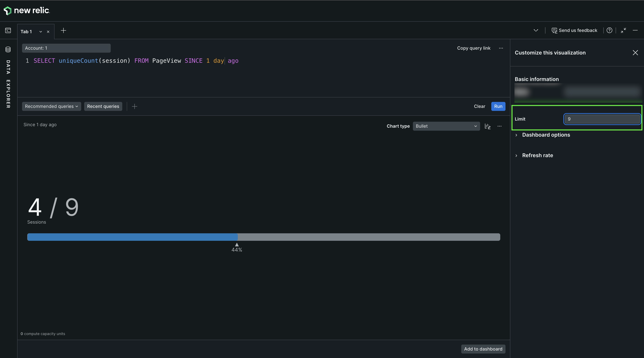
Task: Click the Run button
Action: [x=498, y=107]
